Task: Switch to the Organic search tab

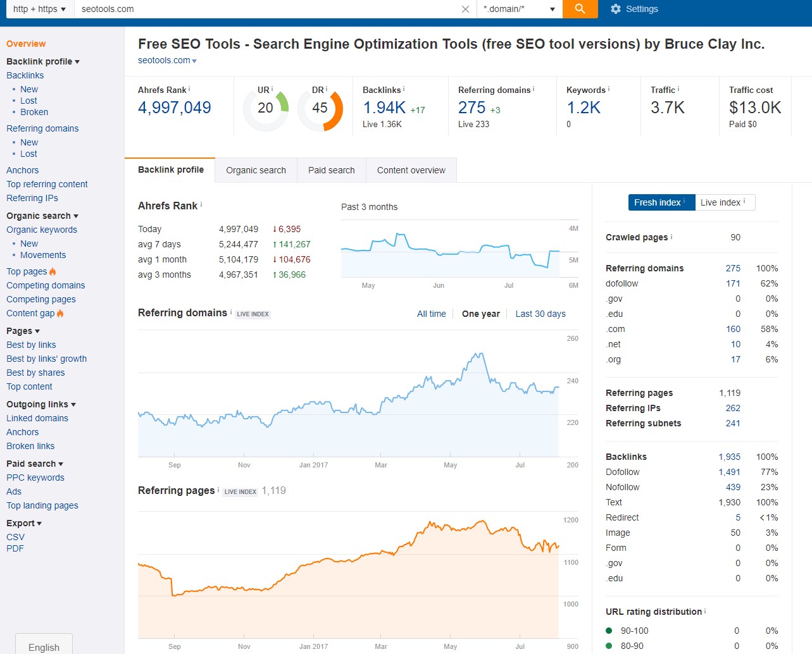Action: (256, 170)
